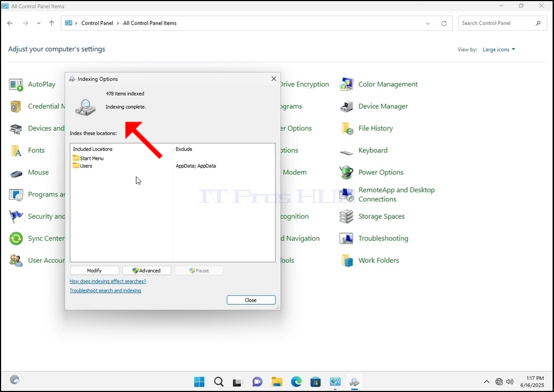Open Troubleshooting icon

[346, 239]
